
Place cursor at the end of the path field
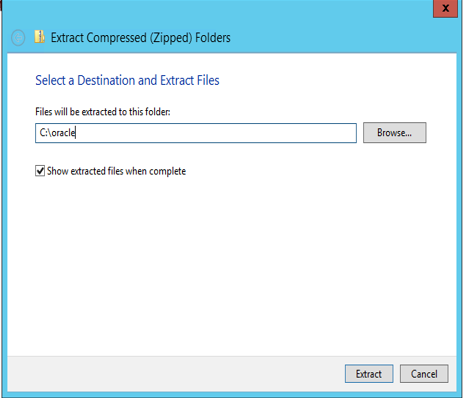(x=77, y=133)
